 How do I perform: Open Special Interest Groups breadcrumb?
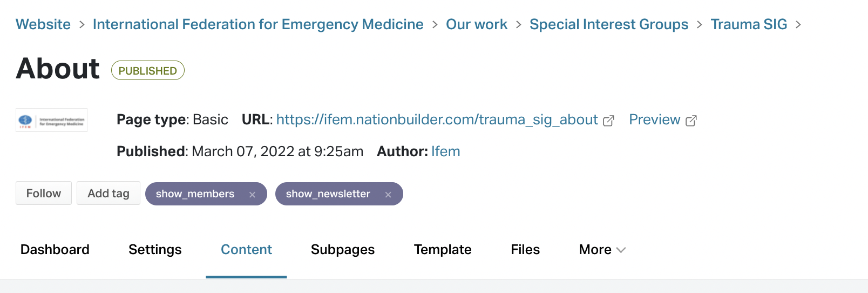608,24
